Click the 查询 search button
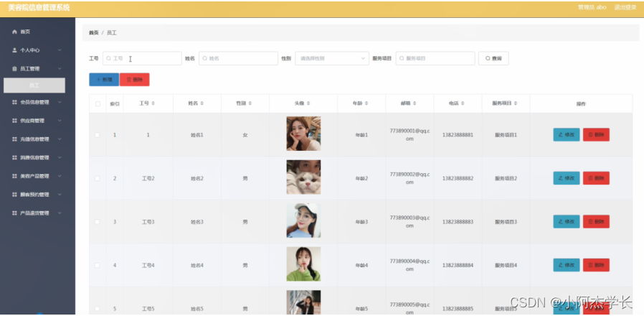 (493, 58)
